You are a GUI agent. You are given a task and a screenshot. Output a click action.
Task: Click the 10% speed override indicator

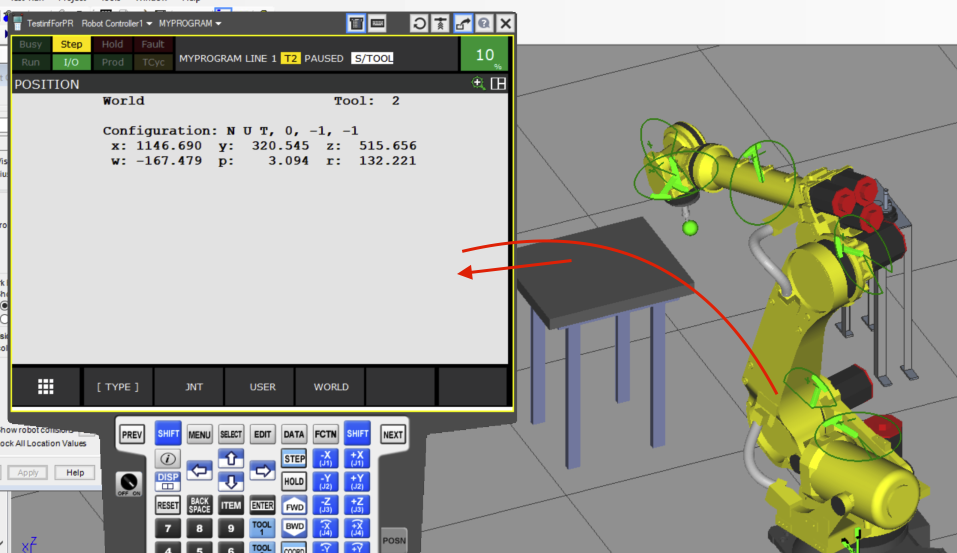point(485,55)
